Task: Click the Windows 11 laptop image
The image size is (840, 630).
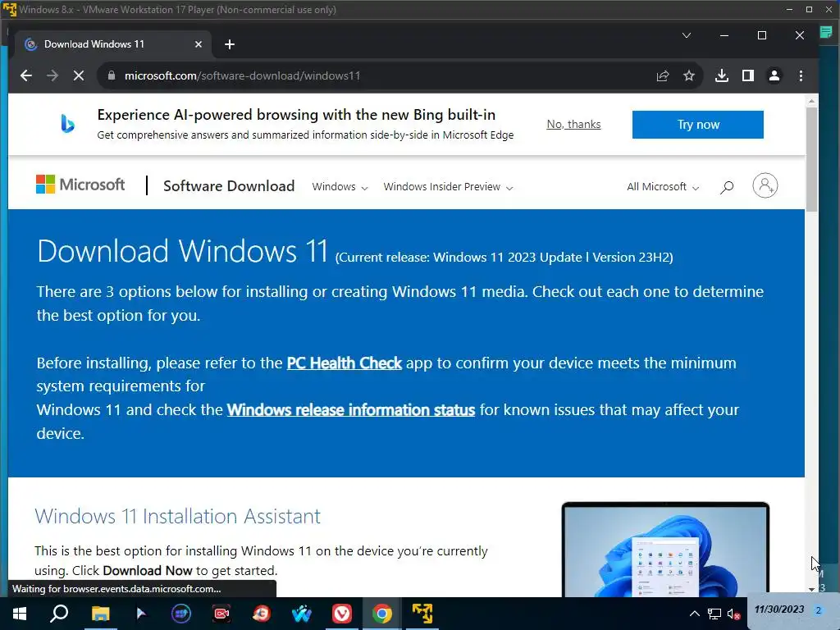Action: [665, 549]
